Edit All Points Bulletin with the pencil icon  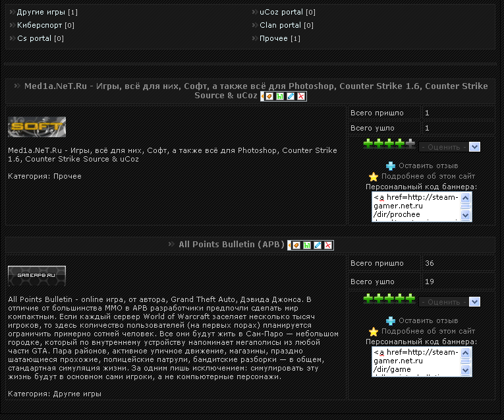click(318, 245)
